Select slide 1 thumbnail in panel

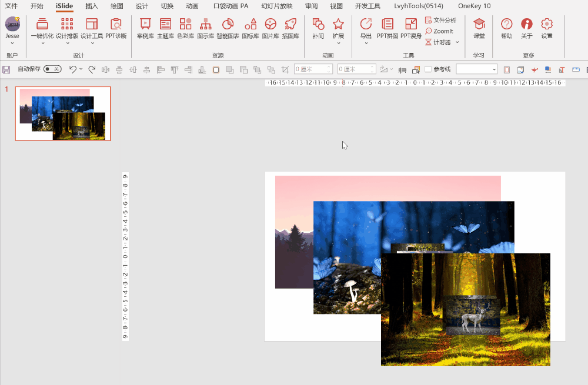coord(63,113)
